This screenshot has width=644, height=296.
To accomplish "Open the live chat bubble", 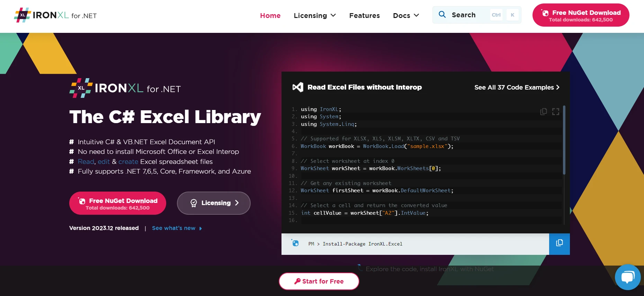I will [627, 277].
